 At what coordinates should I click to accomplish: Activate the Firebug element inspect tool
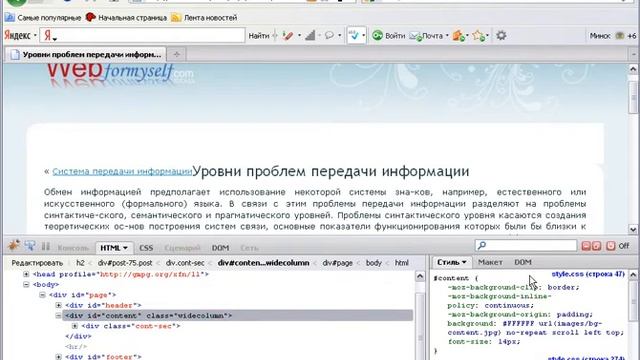tap(30, 246)
